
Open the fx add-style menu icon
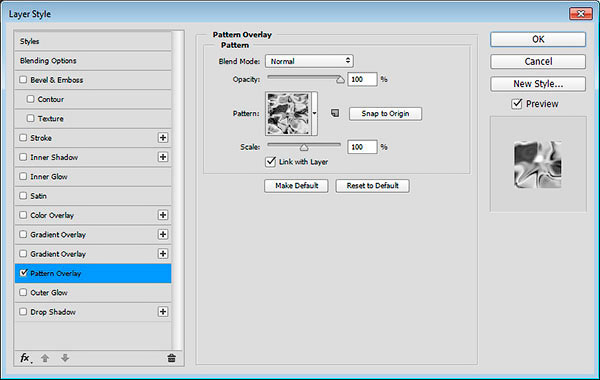pyautogui.click(x=25, y=358)
